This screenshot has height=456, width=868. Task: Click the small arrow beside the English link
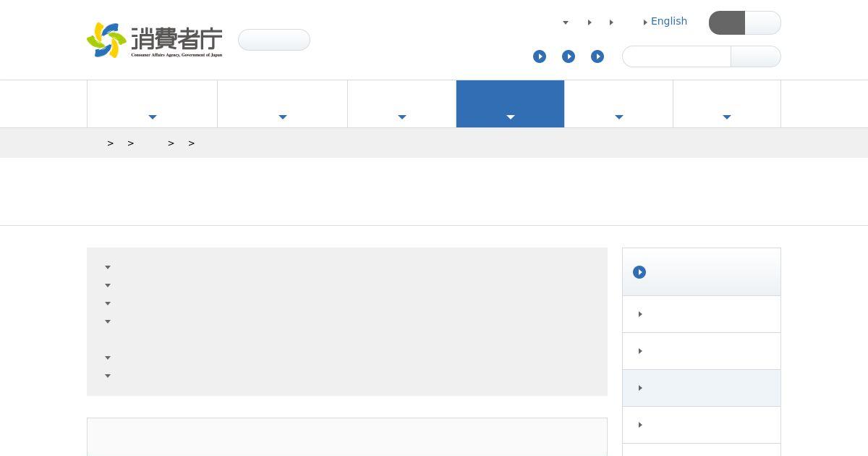click(x=645, y=22)
